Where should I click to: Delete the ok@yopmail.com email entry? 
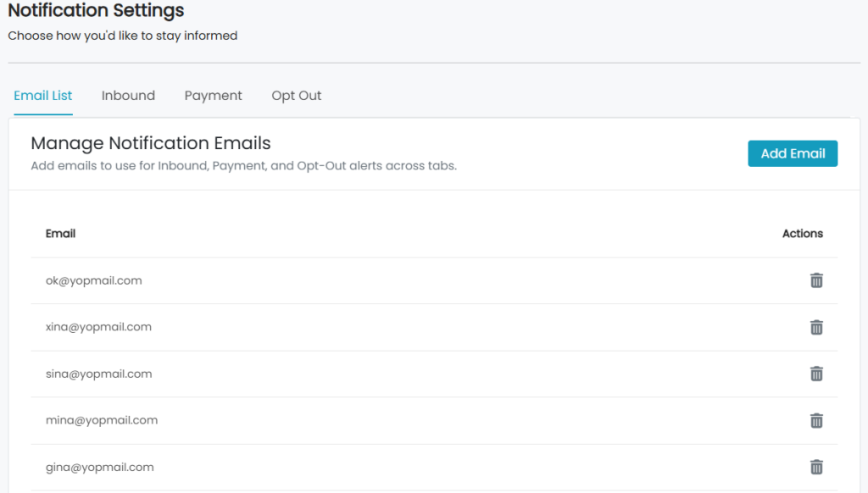coord(816,280)
